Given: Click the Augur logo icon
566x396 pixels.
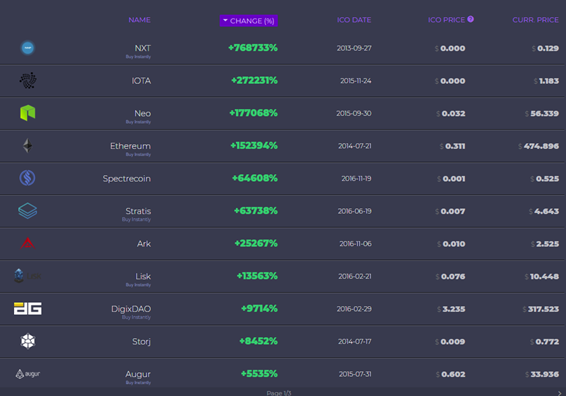Looking at the screenshot, I should [28, 374].
